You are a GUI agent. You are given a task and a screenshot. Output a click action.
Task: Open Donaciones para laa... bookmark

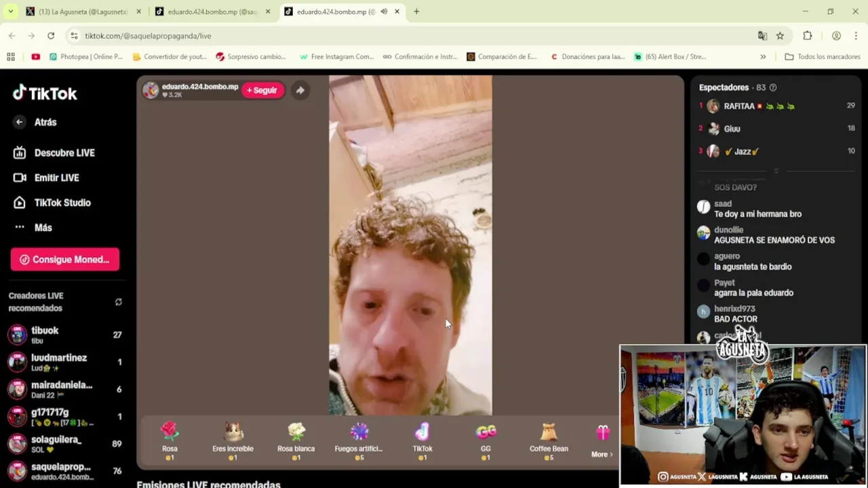pos(587,57)
